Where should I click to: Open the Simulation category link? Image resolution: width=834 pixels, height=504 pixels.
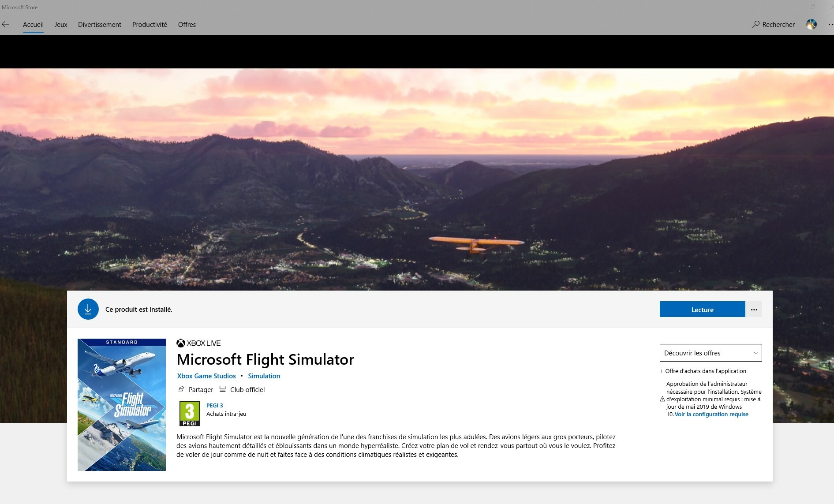pos(264,376)
